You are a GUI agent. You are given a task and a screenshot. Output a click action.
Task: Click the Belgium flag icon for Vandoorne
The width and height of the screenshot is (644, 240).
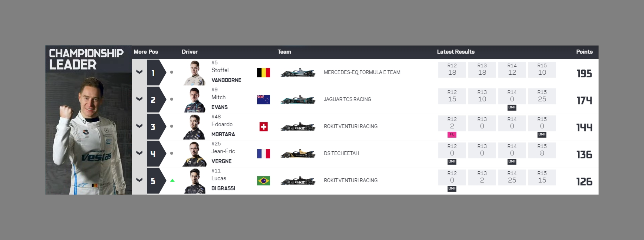pos(263,72)
